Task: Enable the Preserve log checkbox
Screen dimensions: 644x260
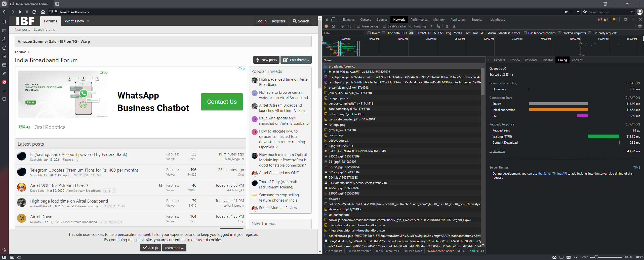Action: tap(358, 26)
